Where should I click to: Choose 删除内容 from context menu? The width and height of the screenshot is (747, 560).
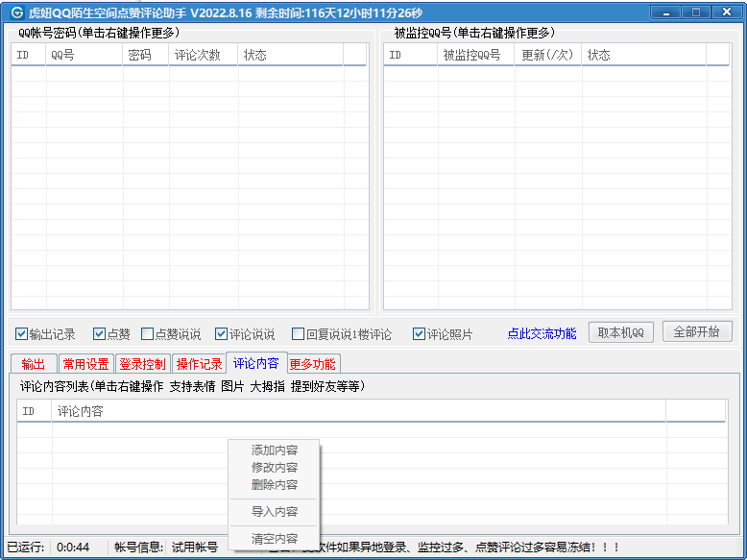click(275, 485)
